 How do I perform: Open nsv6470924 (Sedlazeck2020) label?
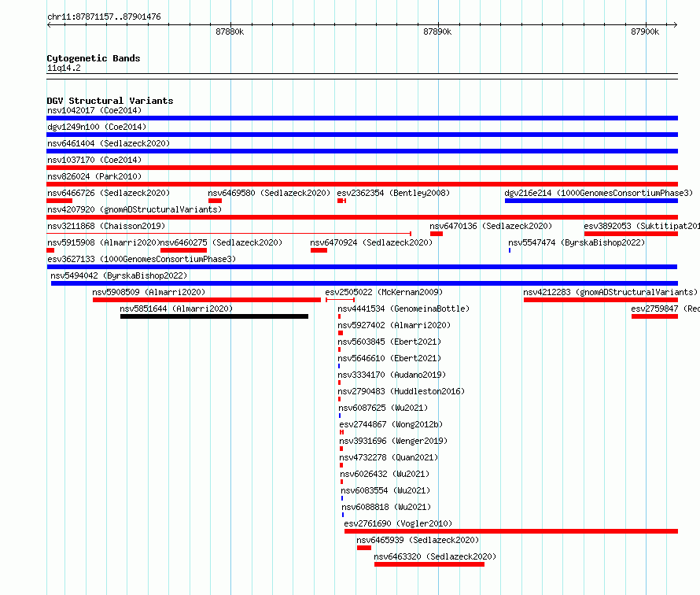point(371,242)
